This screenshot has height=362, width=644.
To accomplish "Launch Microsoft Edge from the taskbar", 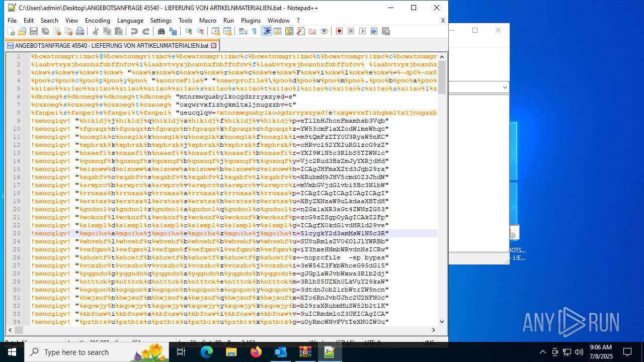I will point(207,352).
